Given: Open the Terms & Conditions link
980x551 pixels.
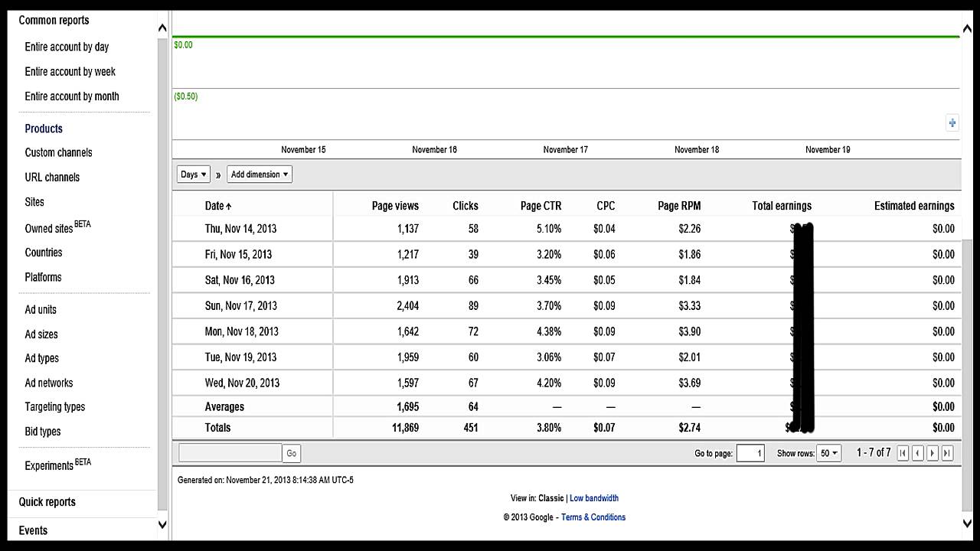Looking at the screenshot, I should click(x=593, y=517).
